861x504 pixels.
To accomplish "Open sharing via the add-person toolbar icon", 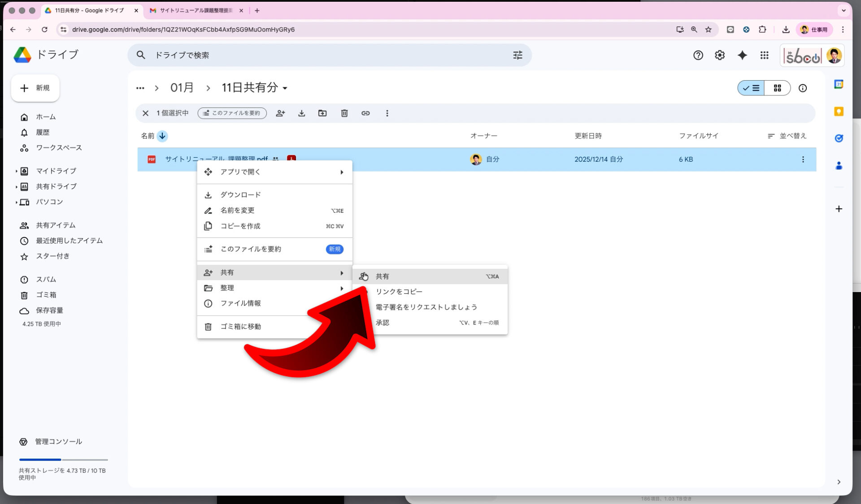I will click(280, 113).
